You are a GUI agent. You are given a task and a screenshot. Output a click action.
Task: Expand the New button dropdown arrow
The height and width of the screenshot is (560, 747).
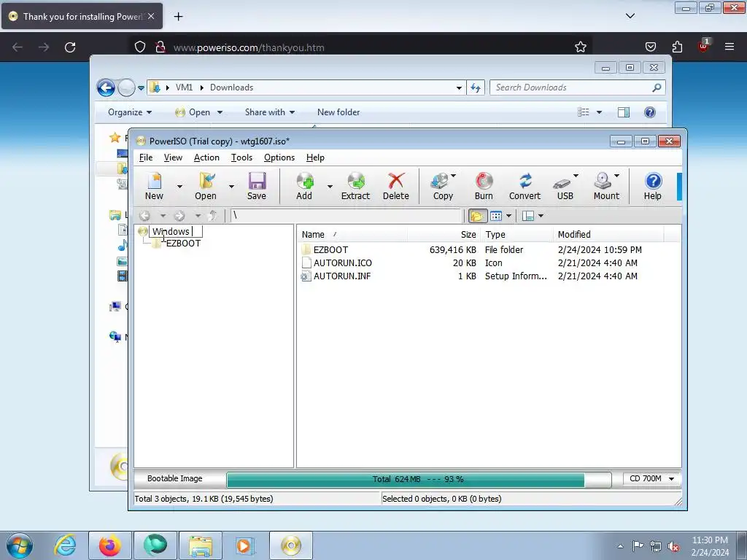click(179, 186)
